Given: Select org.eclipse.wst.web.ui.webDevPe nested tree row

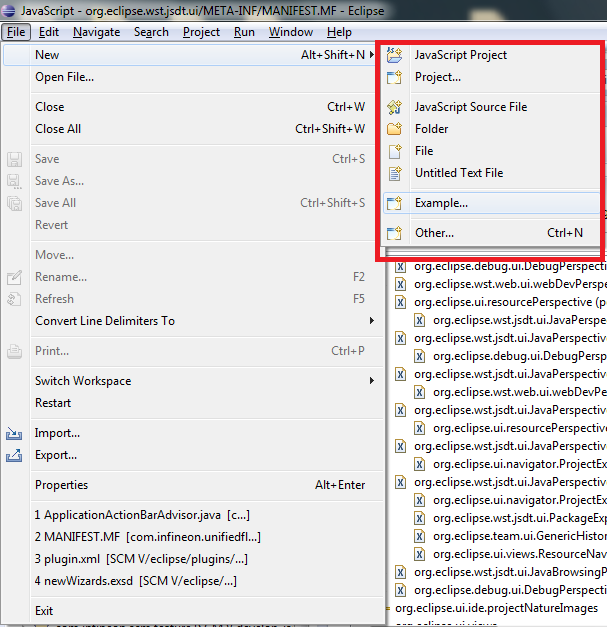Looking at the screenshot, I should (x=510, y=392).
